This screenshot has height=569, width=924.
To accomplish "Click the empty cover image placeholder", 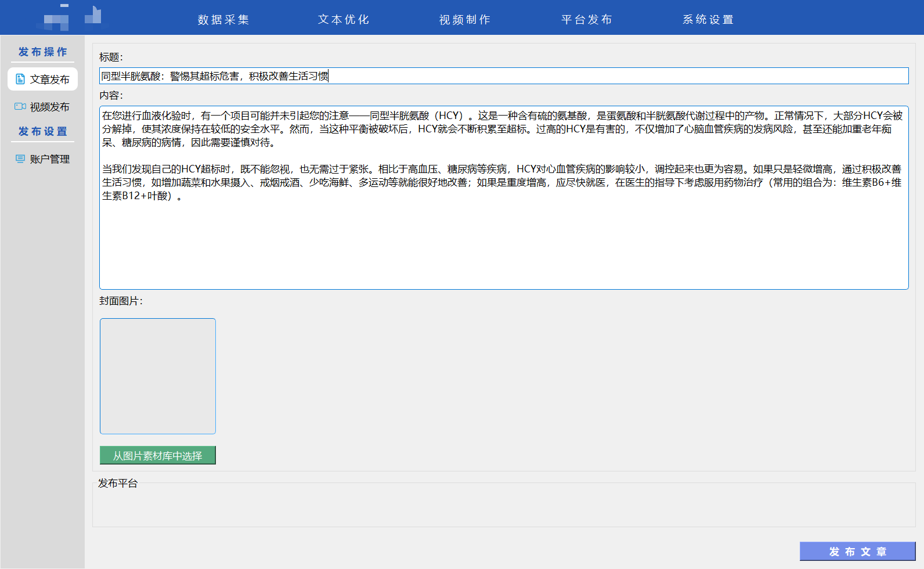I will (x=158, y=376).
